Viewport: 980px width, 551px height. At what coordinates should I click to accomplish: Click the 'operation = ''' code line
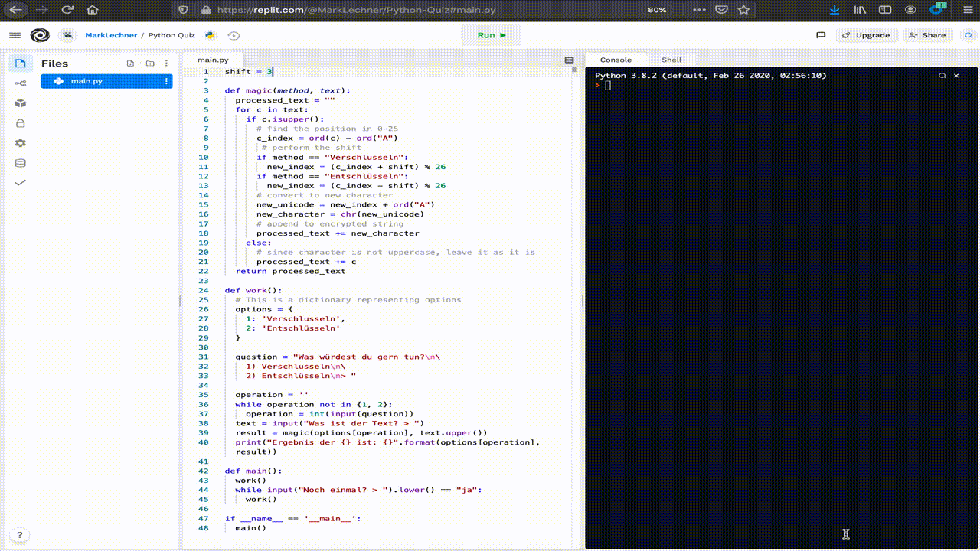pos(272,395)
